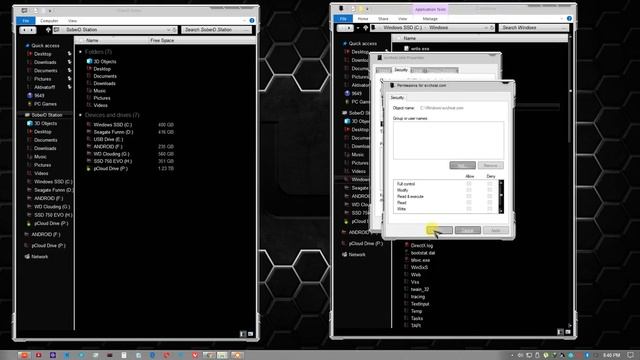Click the permissions list vertical scrollbar
Image resolution: width=640 pixels, height=360 pixels.
(x=501, y=196)
